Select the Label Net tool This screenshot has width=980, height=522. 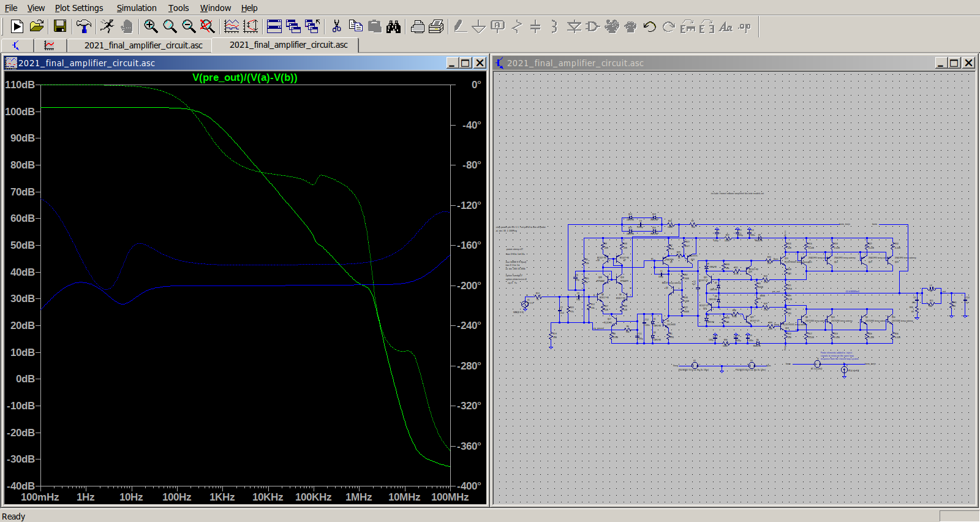pos(498,26)
